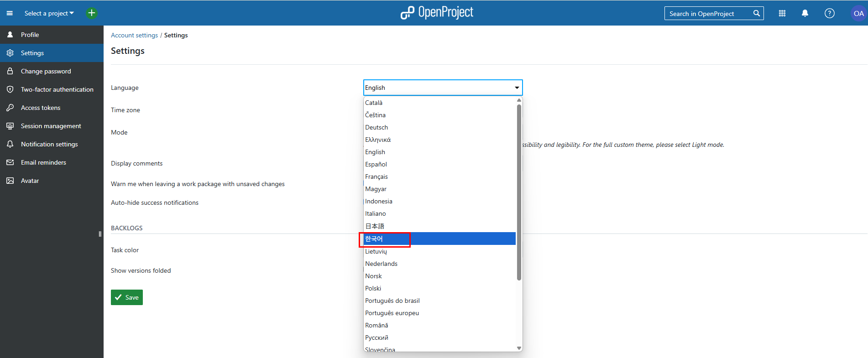This screenshot has height=358, width=868.
Task: Select Deutsch from language list
Action: coord(440,127)
